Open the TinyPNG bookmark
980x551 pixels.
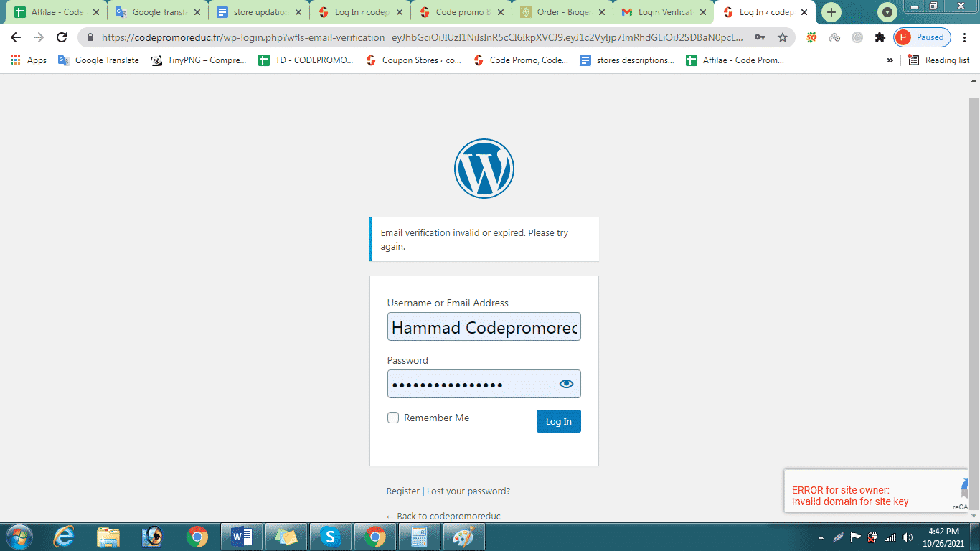coord(199,60)
